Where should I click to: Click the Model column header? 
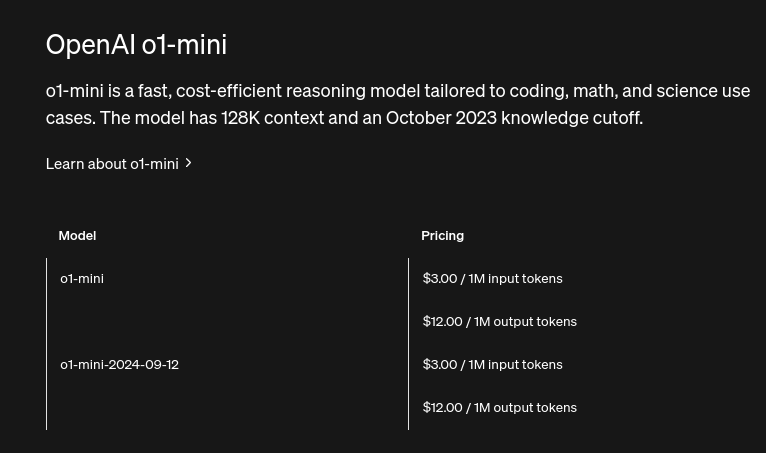tap(77, 236)
